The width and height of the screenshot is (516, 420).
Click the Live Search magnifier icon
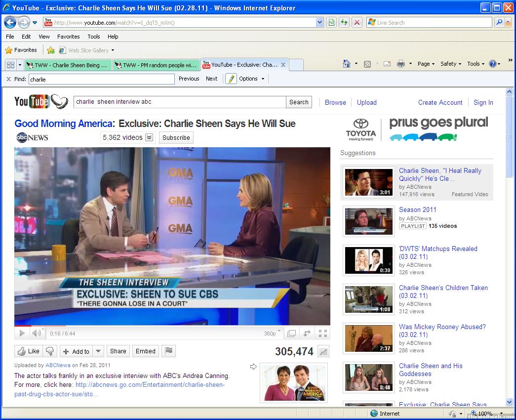point(499,22)
